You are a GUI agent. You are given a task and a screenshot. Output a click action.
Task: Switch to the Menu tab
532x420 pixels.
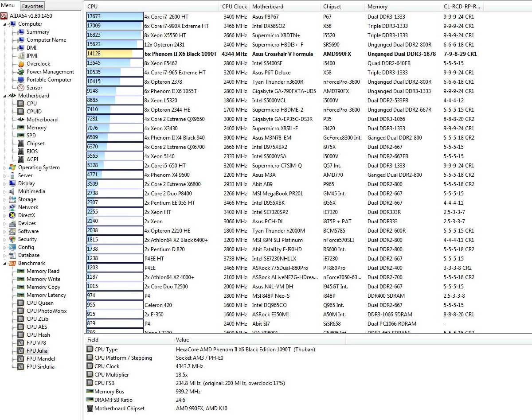pos(9,5)
